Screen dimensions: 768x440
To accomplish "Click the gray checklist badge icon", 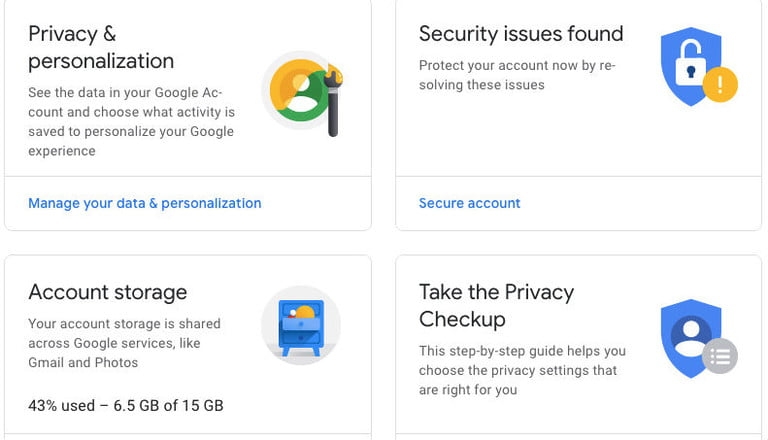I will coord(720,355).
